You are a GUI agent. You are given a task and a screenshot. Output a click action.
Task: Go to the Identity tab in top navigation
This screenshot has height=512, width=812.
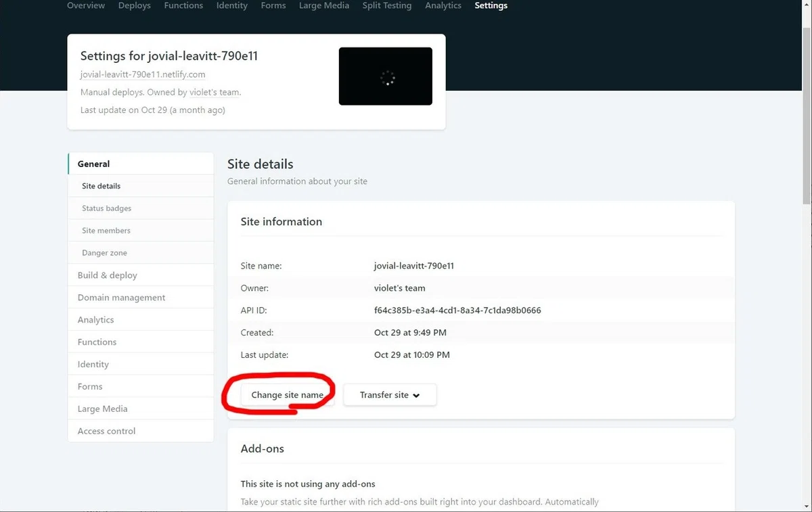click(x=232, y=5)
